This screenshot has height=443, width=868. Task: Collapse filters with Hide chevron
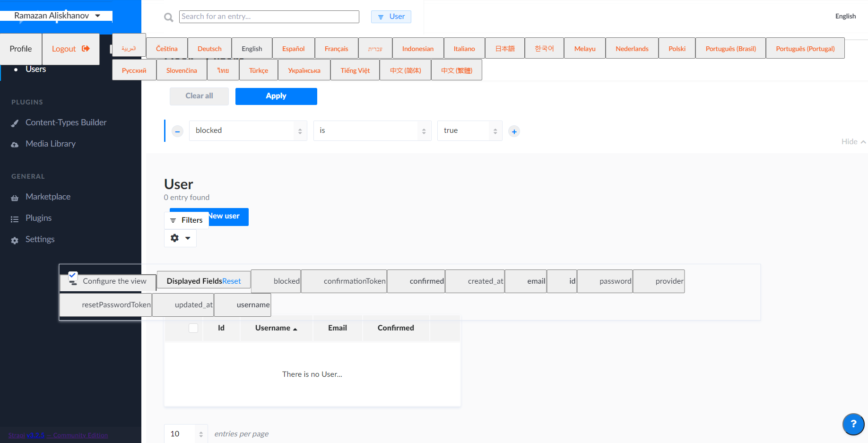tap(853, 142)
